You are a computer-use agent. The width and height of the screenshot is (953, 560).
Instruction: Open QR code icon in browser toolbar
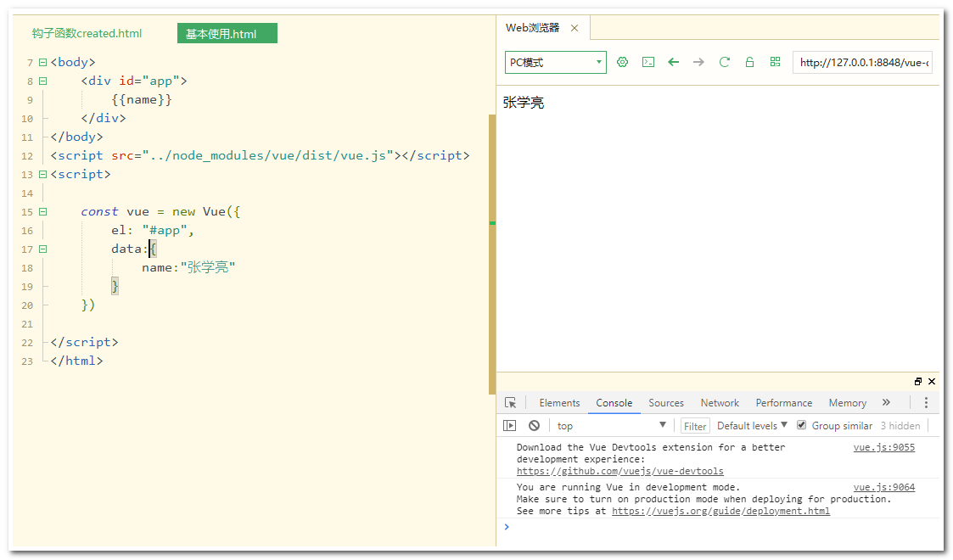pyautogui.click(x=775, y=62)
